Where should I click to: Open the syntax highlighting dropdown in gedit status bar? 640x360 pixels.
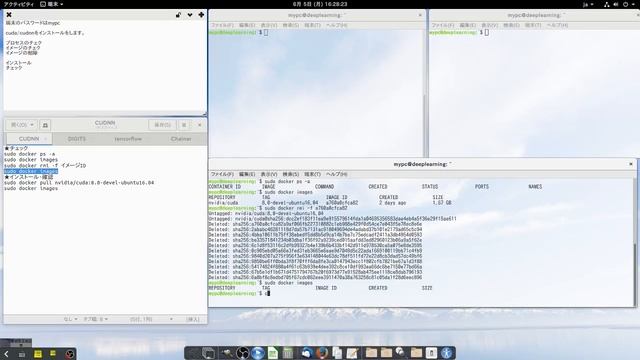70,319
